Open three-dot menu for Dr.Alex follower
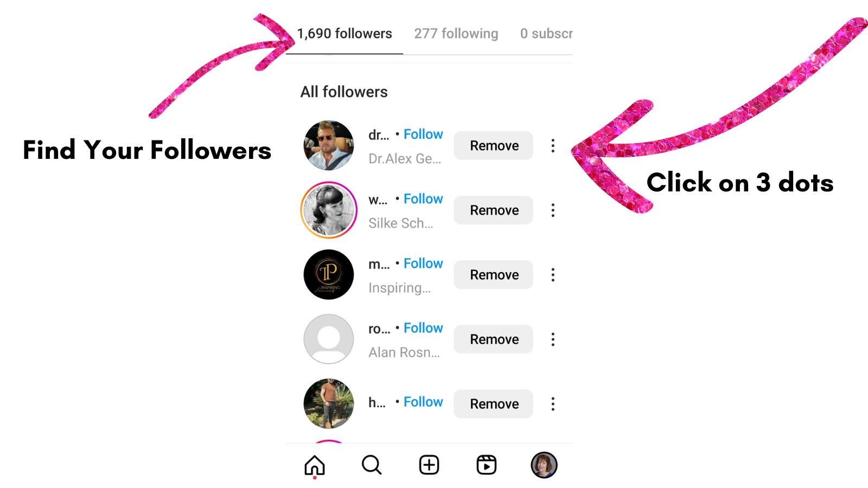The image size is (868, 488). click(553, 146)
